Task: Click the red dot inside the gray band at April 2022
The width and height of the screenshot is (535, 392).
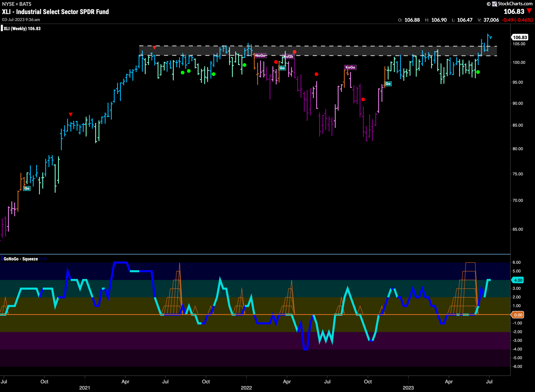Action: point(295,52)
